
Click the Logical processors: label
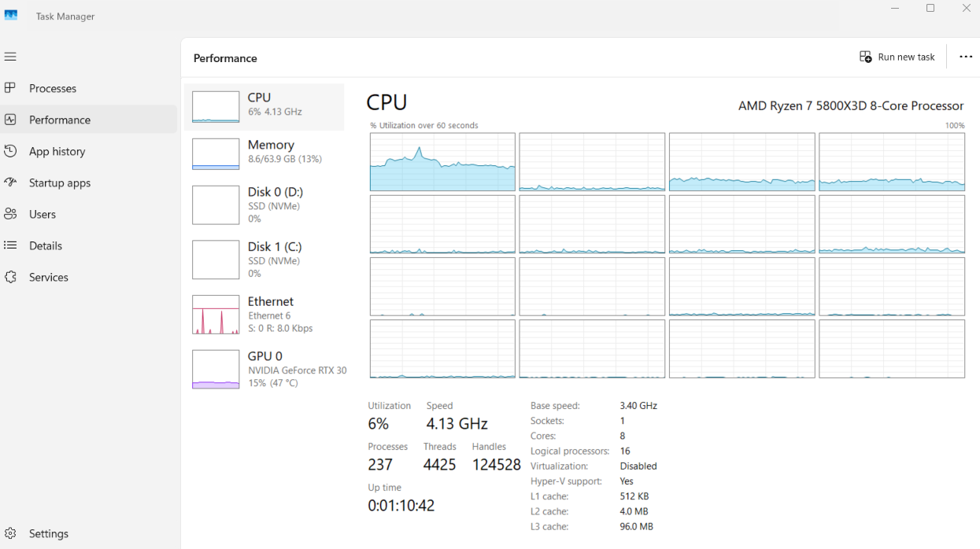[x=570, y=451]
